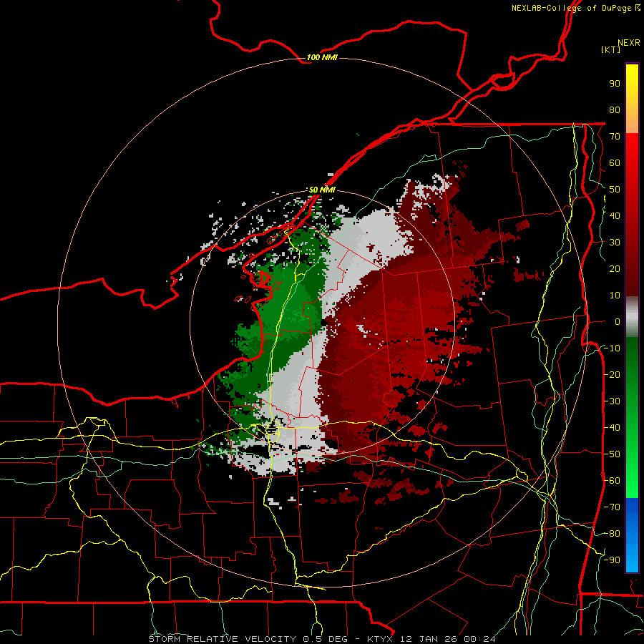Click the 12 JAN 26 date stamp
This screenshot has height=644, width=644.
428,639
